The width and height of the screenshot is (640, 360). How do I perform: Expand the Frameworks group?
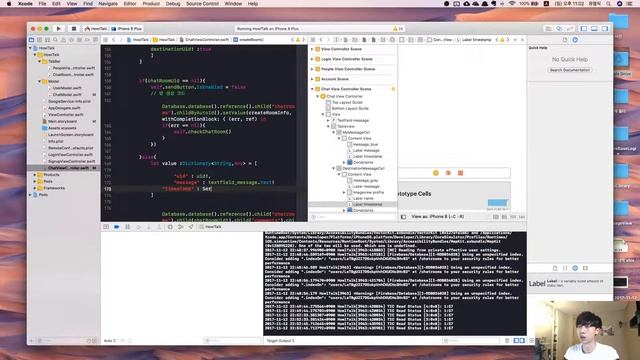[x=35, y=188]
